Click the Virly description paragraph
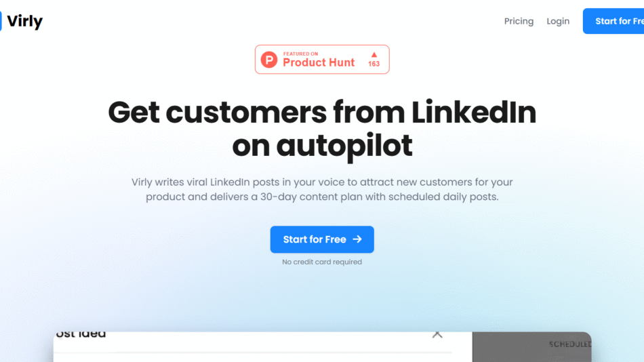This screenshot has height=362, width=644. point(322,189)
